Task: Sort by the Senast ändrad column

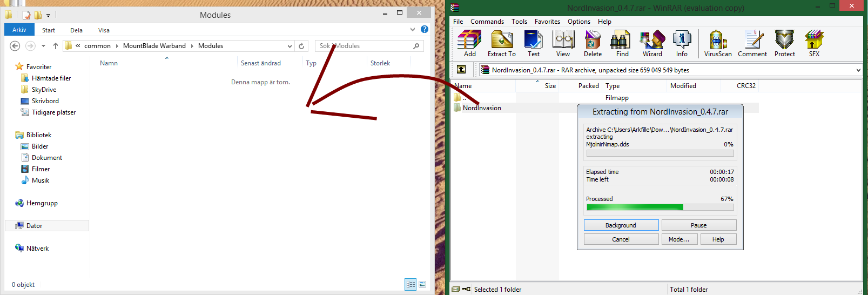Action: [x=261, y=63]
